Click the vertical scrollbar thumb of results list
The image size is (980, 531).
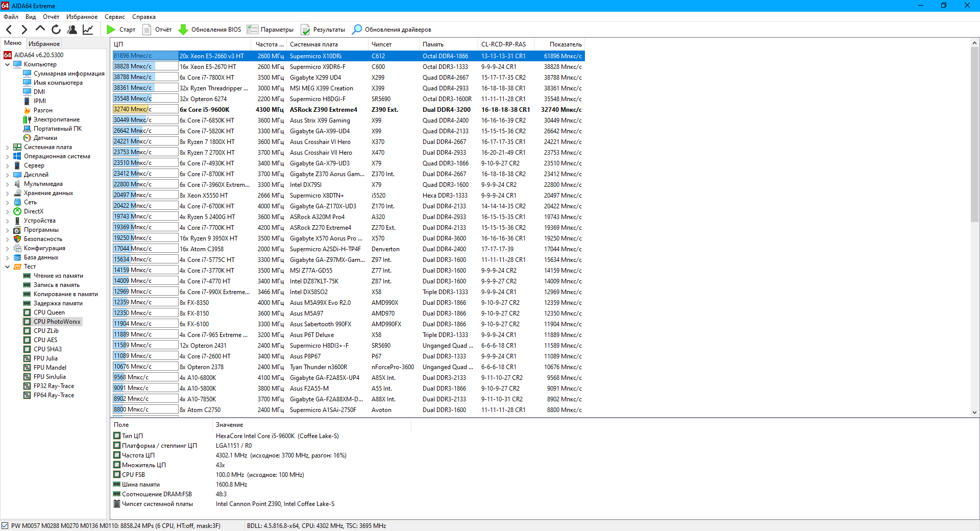point(974,135)
